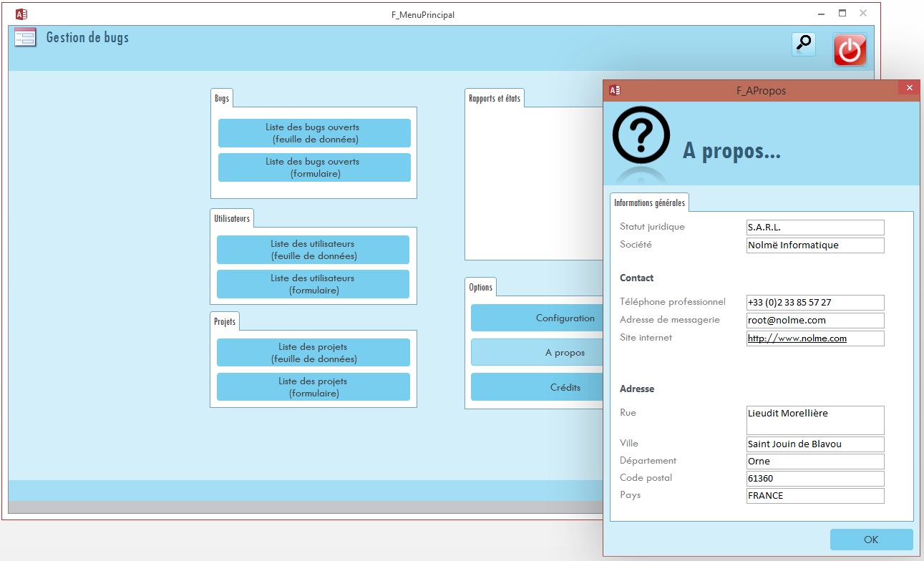This screenshot has height=561, width=924.
Task: Click the Code postal label
Action: [x=646, y=477]
